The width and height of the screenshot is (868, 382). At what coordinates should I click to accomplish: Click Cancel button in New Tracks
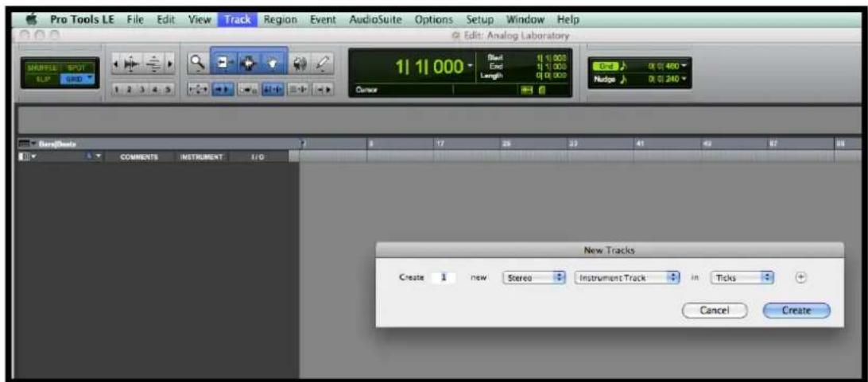tap(715, 311)
